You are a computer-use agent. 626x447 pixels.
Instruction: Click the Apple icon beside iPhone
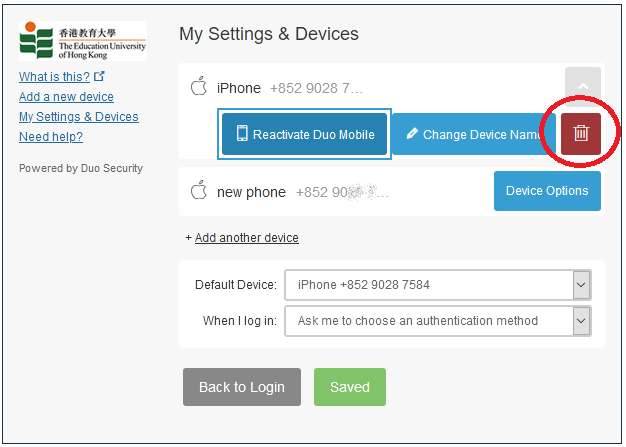[198, 87]
